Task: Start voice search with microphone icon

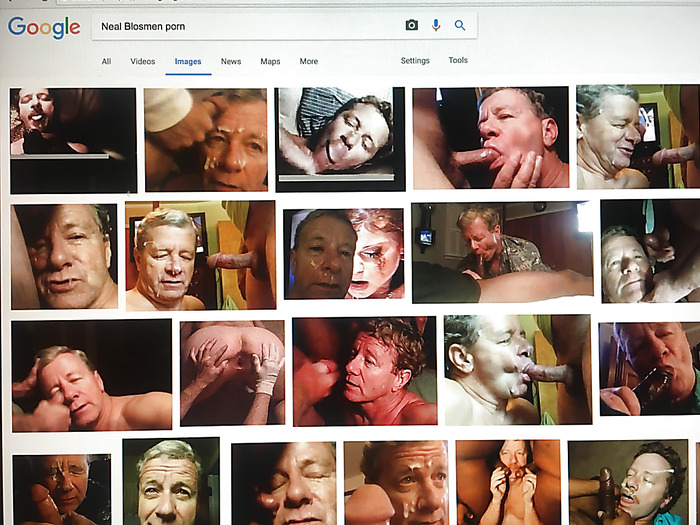Action: click(436, 25)
